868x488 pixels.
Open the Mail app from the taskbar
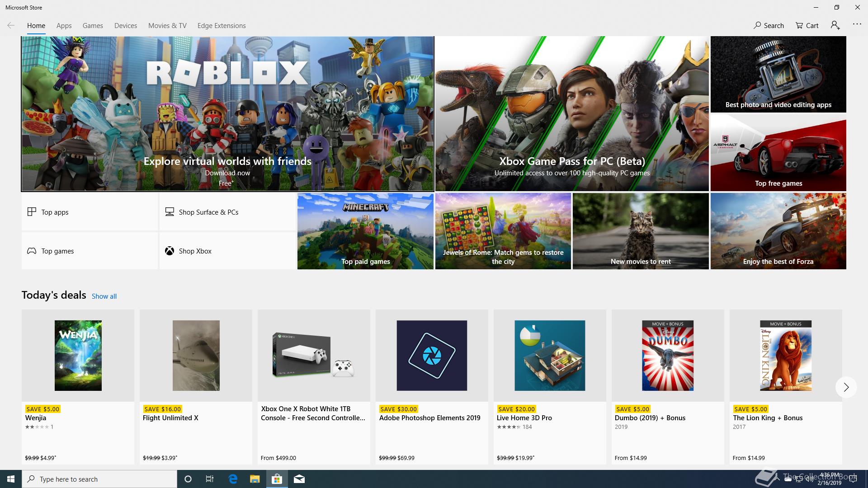(299, 479)
